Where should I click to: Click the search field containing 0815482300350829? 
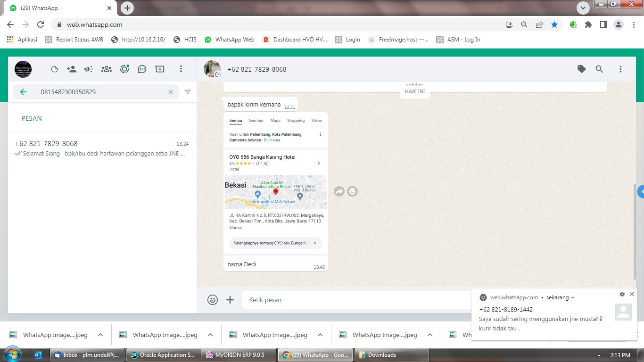(96, 92)
